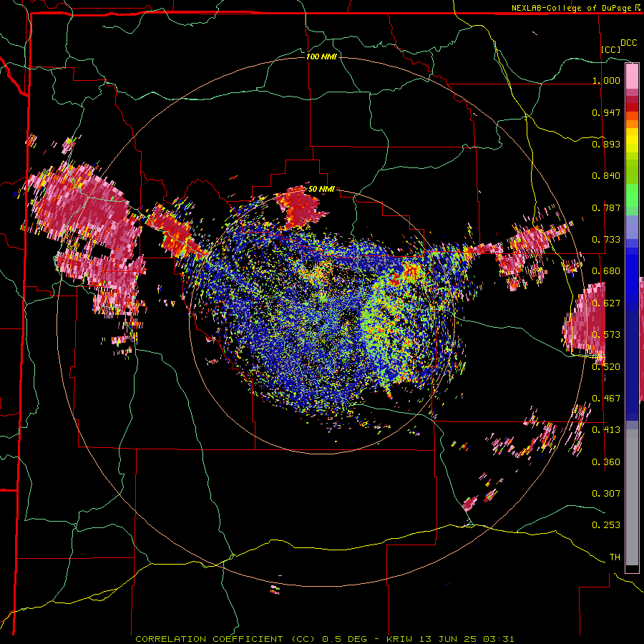Pick the bright green color bar segment

click(632, 195)
